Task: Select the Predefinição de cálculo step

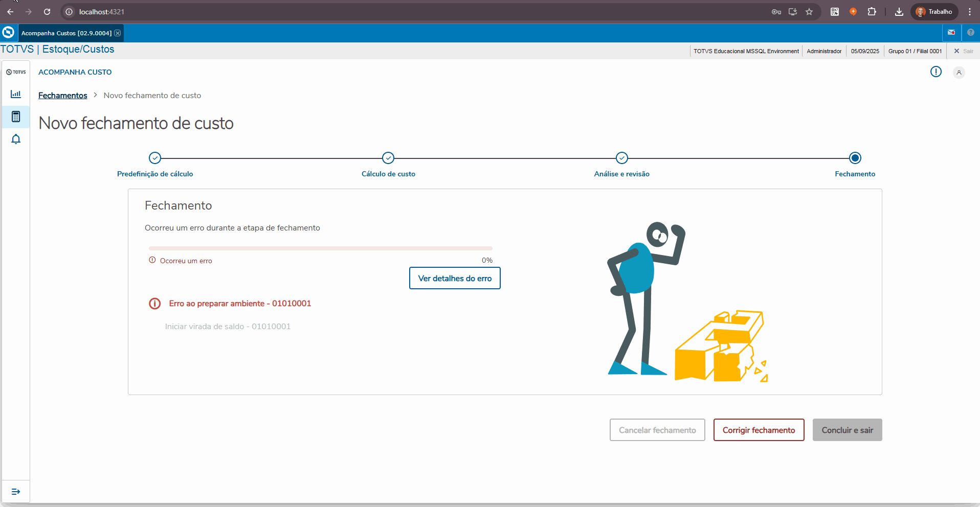Action: click(155, 158)
